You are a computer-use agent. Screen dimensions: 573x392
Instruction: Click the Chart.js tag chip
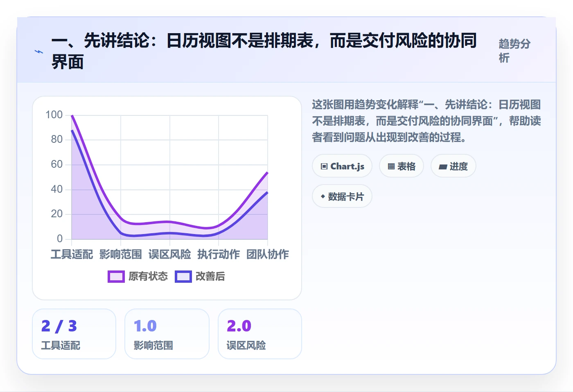pos(342,166)
